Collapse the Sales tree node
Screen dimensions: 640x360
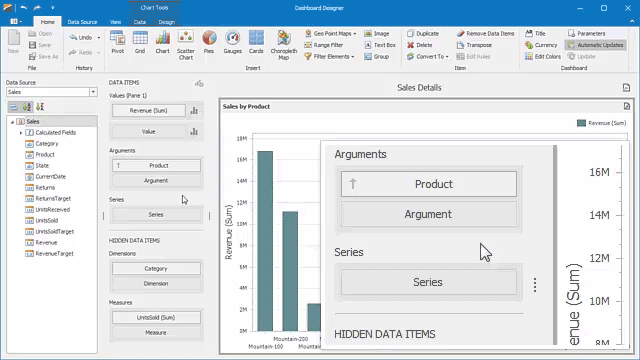click(12, 122)
